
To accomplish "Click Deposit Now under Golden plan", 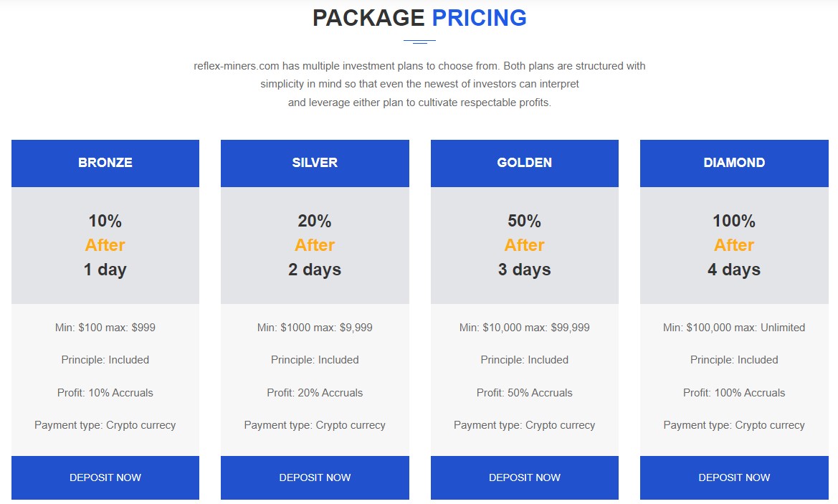I will (x=524, y=477).
